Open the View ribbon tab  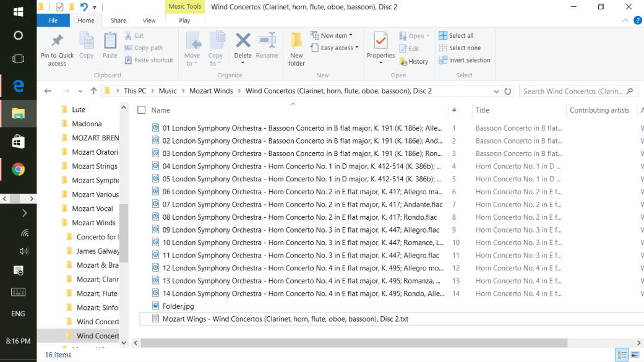coord(149,20)
